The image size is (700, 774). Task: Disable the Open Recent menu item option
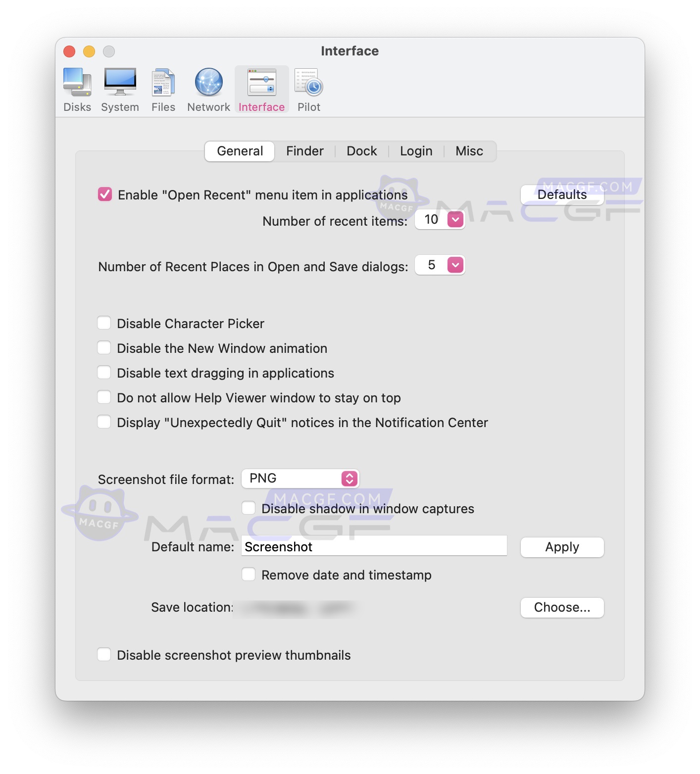coord(104,194)
